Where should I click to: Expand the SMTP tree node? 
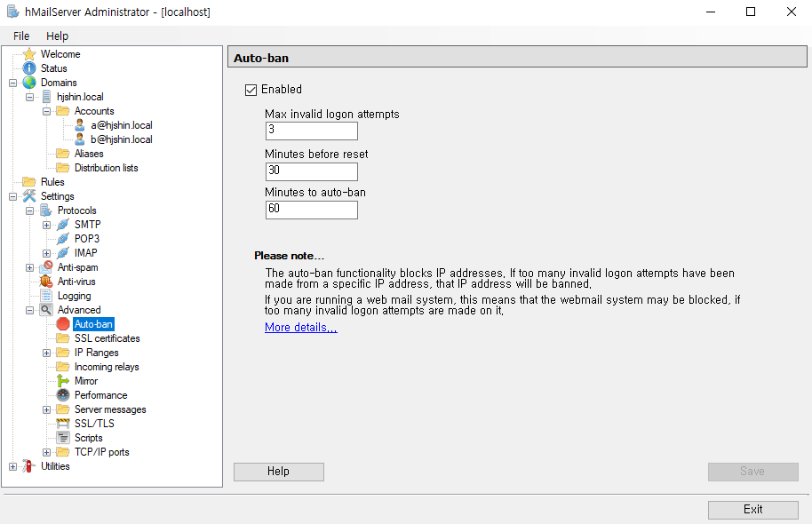pos(46,225)
